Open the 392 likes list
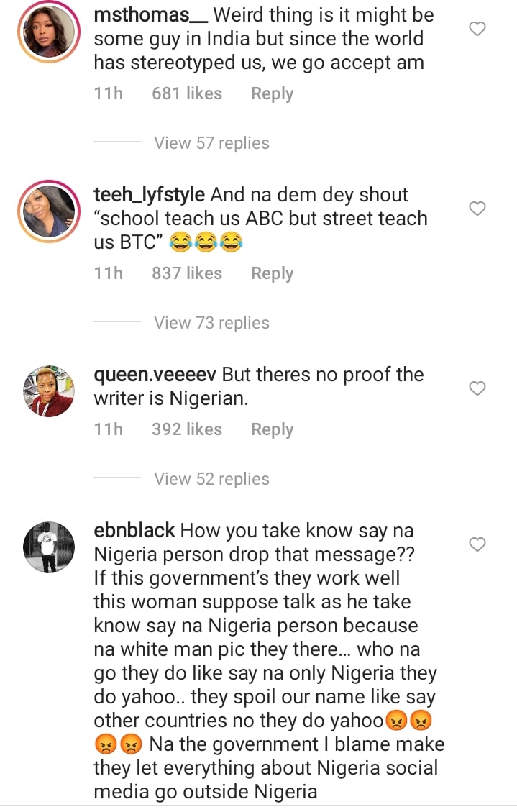The image size is (517, 812). (187, 429)
